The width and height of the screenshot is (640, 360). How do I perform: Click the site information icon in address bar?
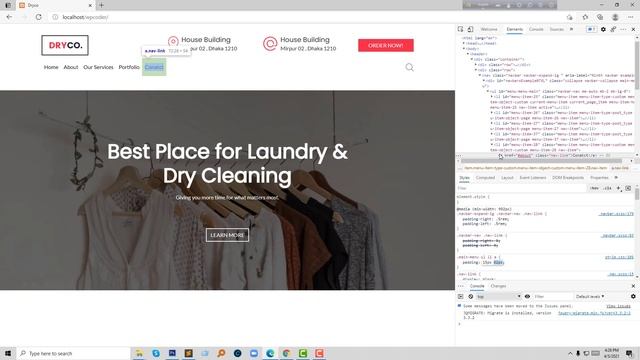(55, 17)
